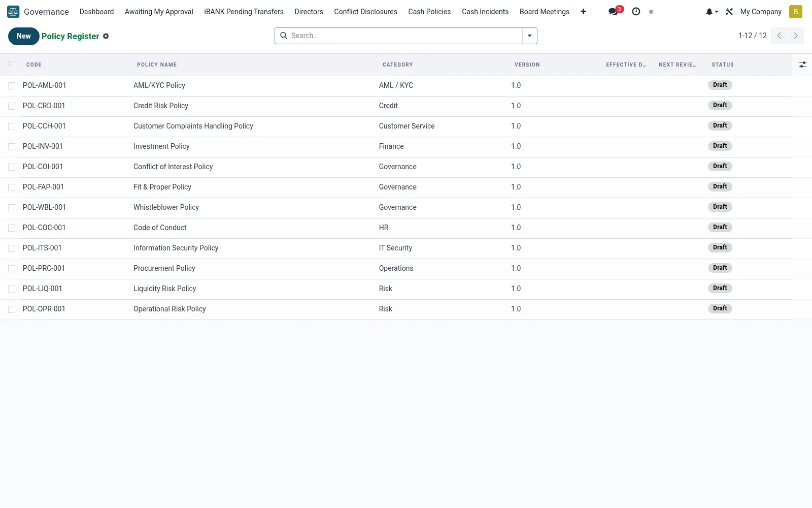Click My Company switcher
This screenshot has width=812, height=508.
coord(761,12)
